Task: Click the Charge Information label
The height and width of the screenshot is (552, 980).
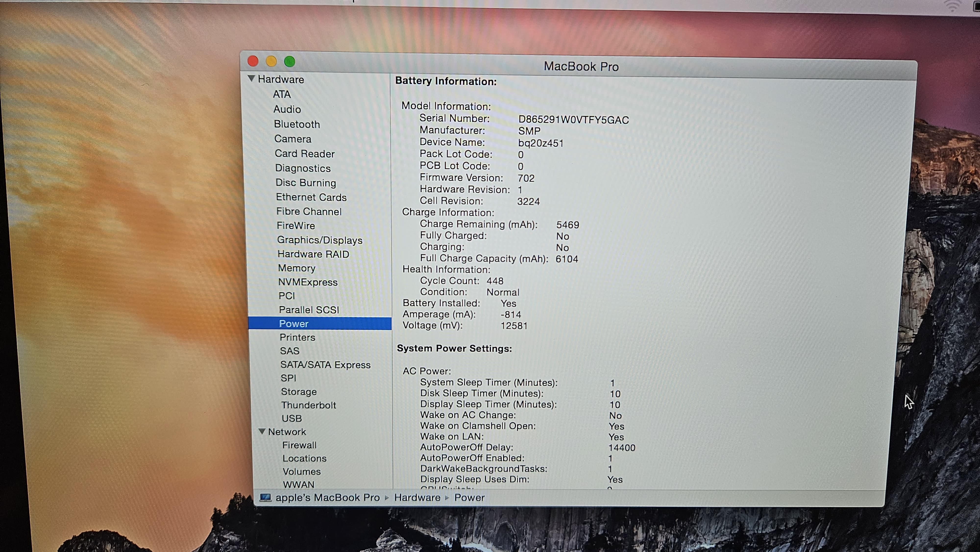Action: (448, 213)
